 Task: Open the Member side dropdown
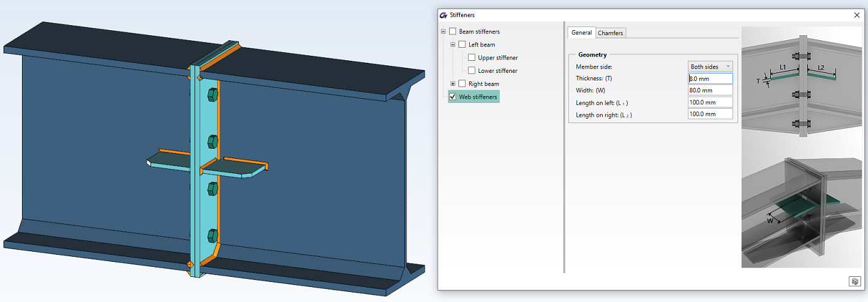click(710, 67)
